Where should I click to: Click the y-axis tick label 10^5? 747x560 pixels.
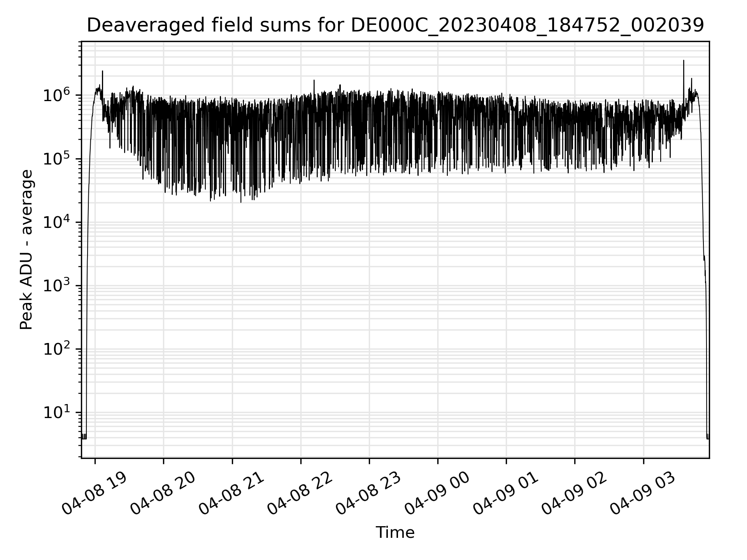[x=56, y=158]
